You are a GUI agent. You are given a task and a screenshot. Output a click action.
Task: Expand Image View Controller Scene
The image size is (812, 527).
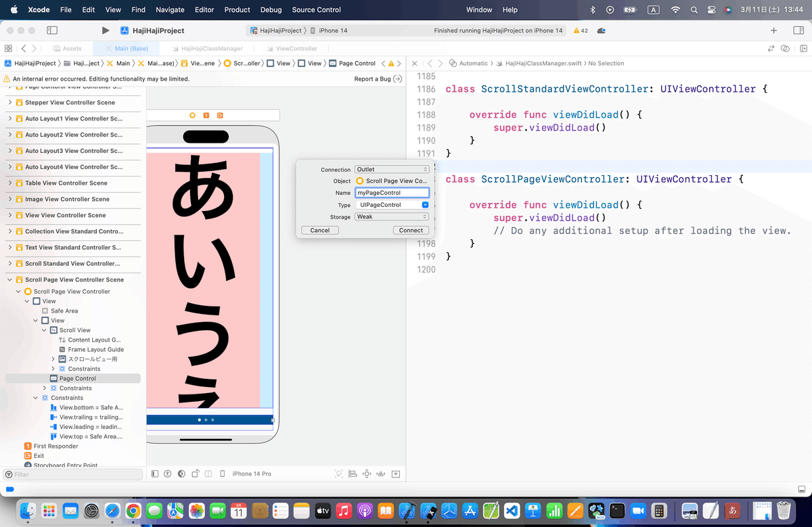pyautogui.click(x=10, y=199)
